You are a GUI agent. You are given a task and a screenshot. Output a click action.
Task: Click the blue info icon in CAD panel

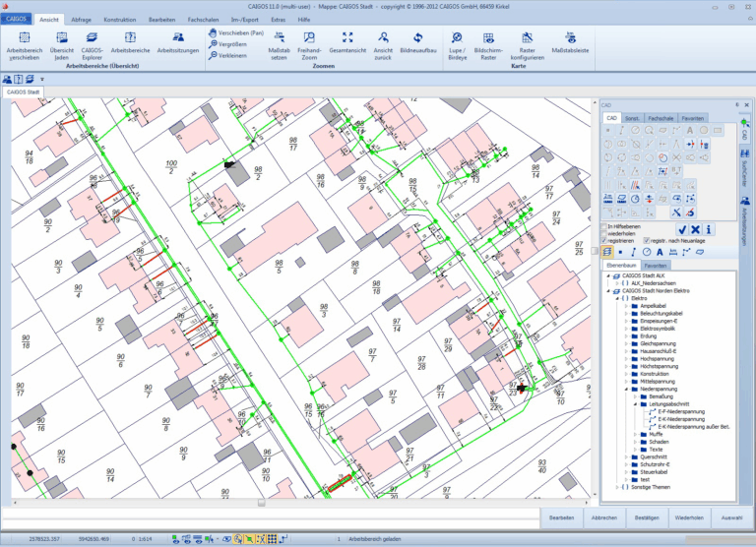pyautogui.click(x=709, y=229)
